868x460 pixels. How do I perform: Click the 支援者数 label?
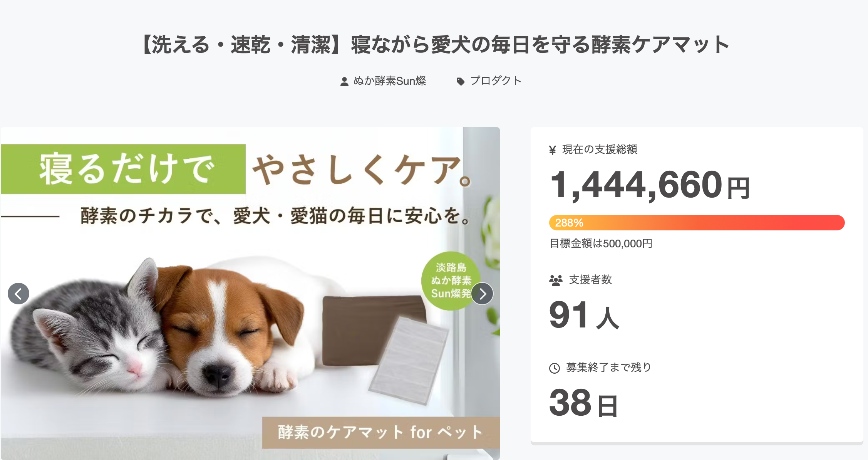click(590, 280)
